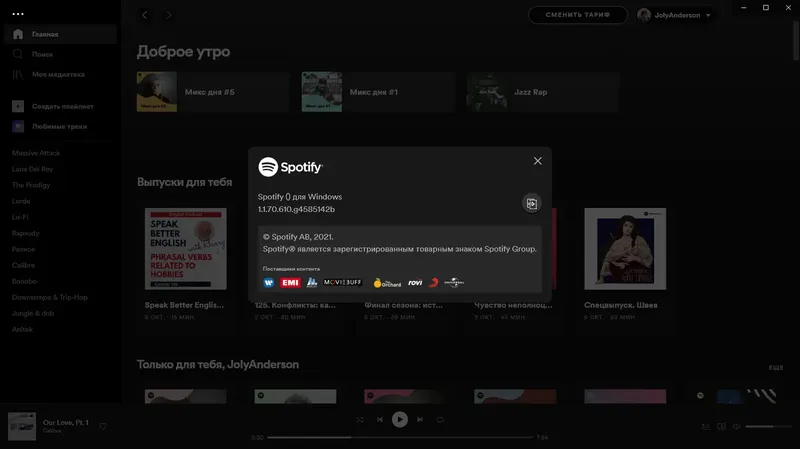800x449 pixels.
Task: Open Чувство неполноц... episode title
Action: (x=513, y=305)
